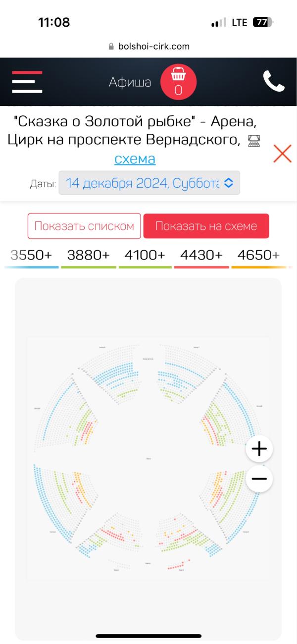Filter by 4650+ orange price tier
The image size is (297, 644).
[258, 256]
